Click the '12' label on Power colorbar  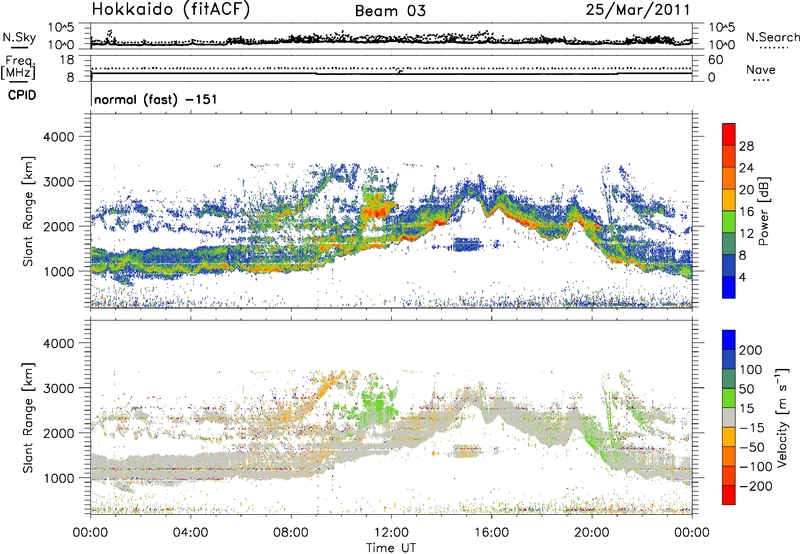click(746, 234)
